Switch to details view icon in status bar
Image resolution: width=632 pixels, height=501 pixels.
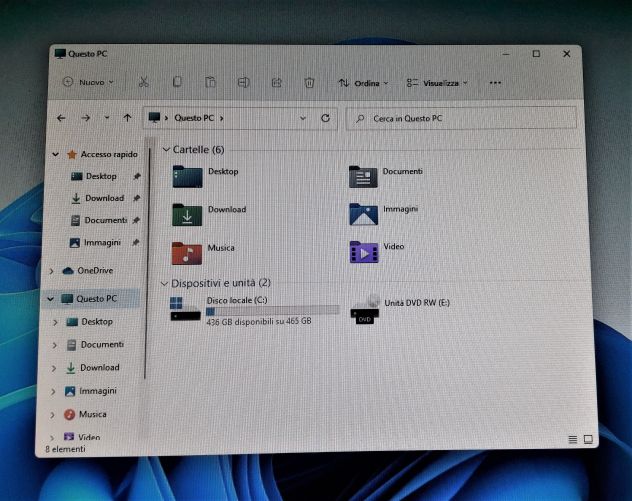pyautogui.click(x=572, y=439)
